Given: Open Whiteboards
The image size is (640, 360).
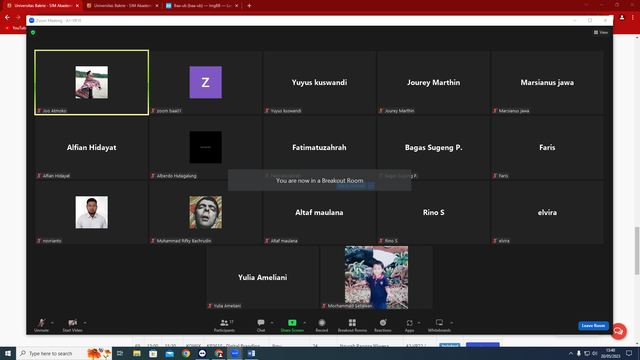Looking at the screenshot, I should coord(439,325).
